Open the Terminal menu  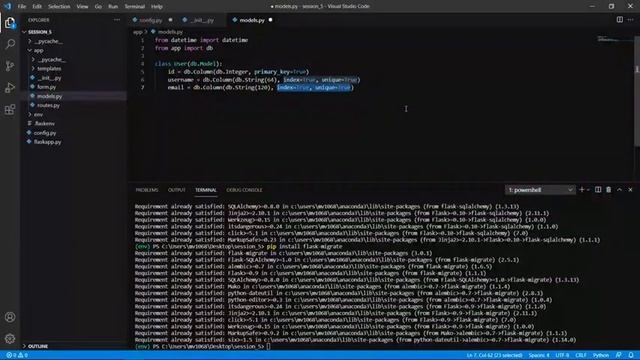[x=135, y=7]
